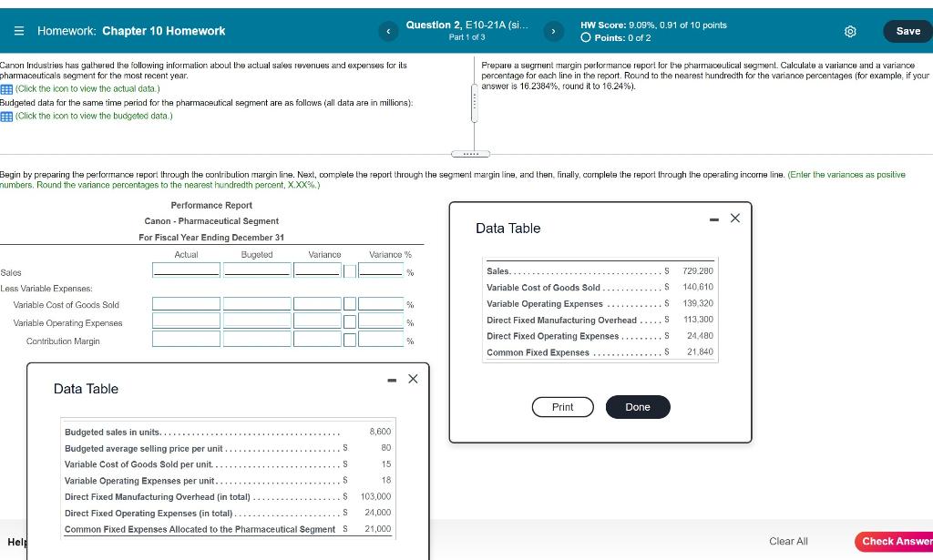The height and width of the screenshot is (560, 933).
Task: Open the settings gear icon
Action: click(x=850, y=32)
